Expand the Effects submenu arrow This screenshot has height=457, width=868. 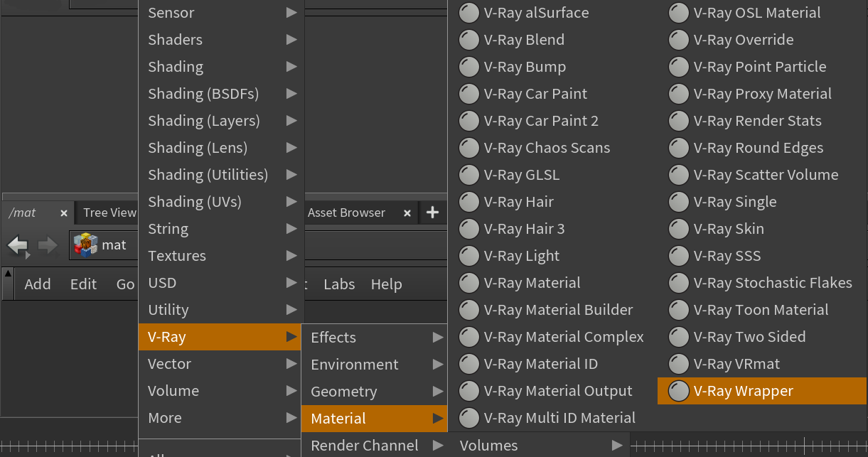(x=438, y=338)
